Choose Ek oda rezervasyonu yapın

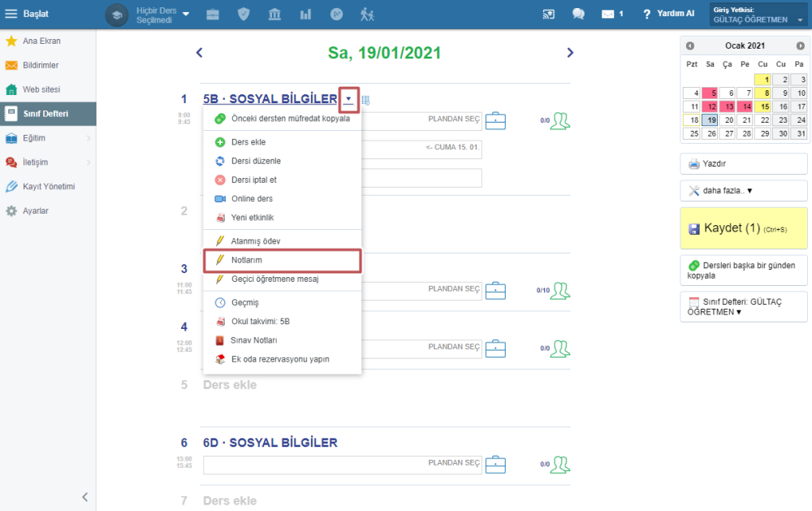point(283,359)
